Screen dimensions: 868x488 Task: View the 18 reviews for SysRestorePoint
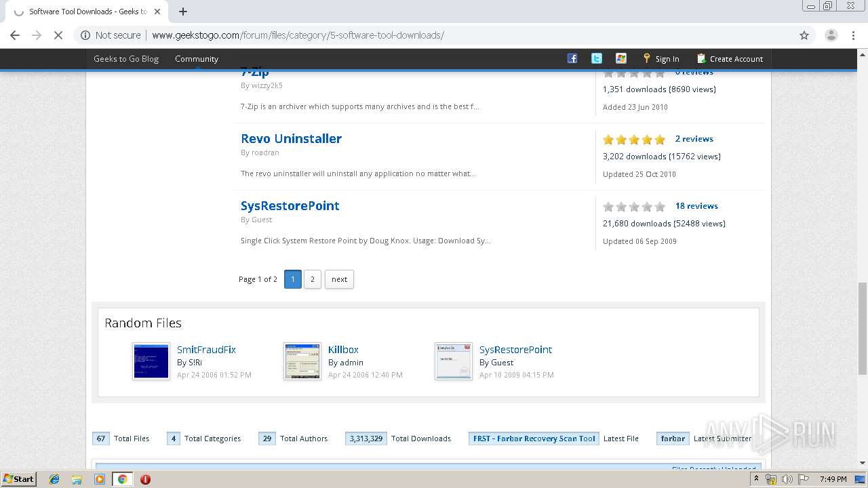pyautogui.click(x=696, y=206)
